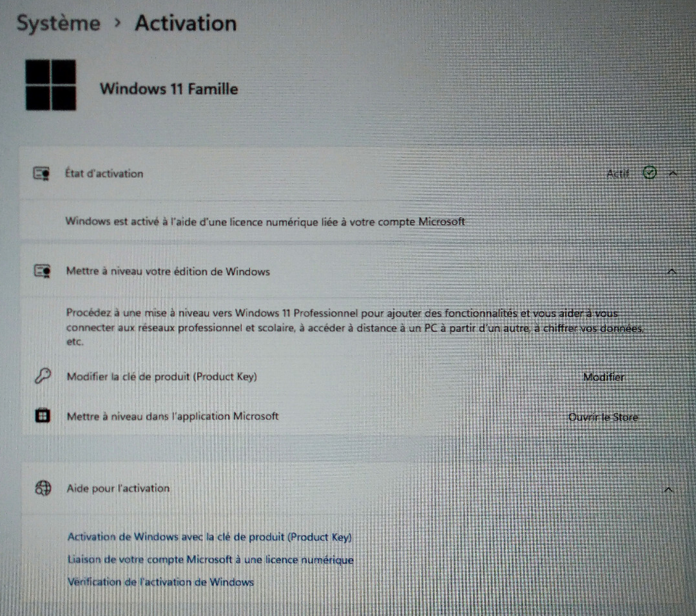This screenshot has height=616, width=696.
Task: Open Vérification de l'activation de Windows link
Action: (160, 582)
